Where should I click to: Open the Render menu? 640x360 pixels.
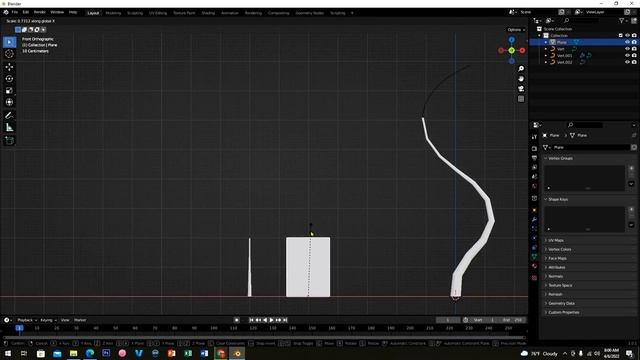click(40, 12)
